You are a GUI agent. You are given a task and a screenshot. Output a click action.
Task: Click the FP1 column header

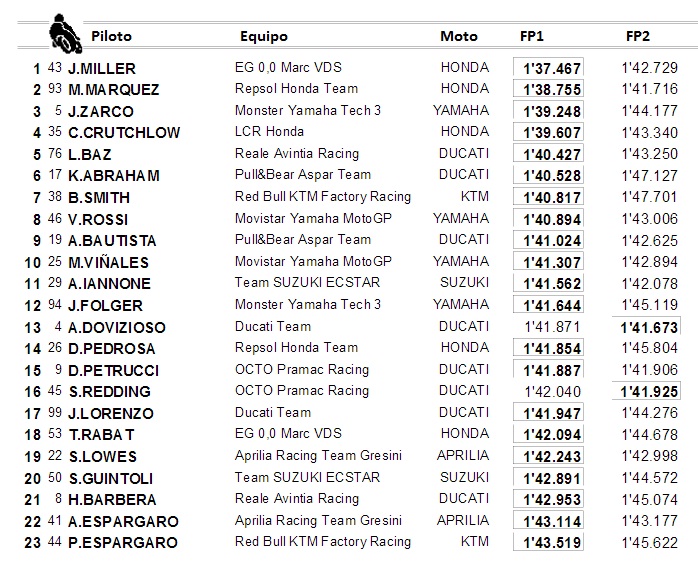[532, 36]
